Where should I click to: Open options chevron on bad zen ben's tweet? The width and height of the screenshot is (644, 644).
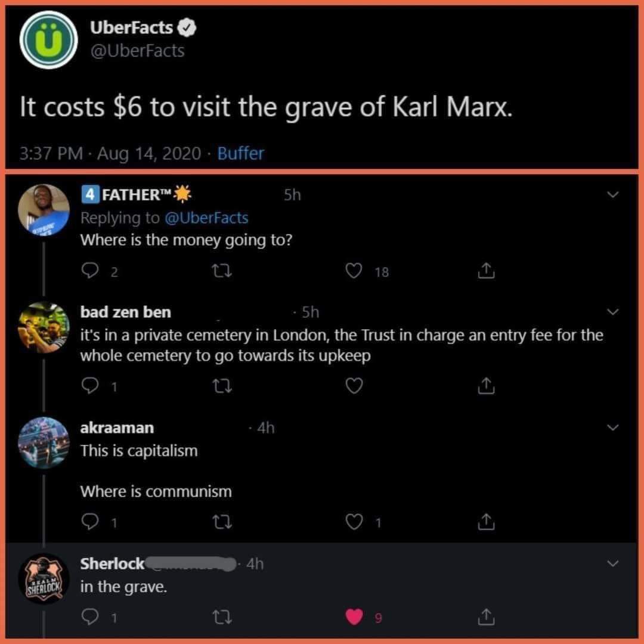tap(612, 312)
